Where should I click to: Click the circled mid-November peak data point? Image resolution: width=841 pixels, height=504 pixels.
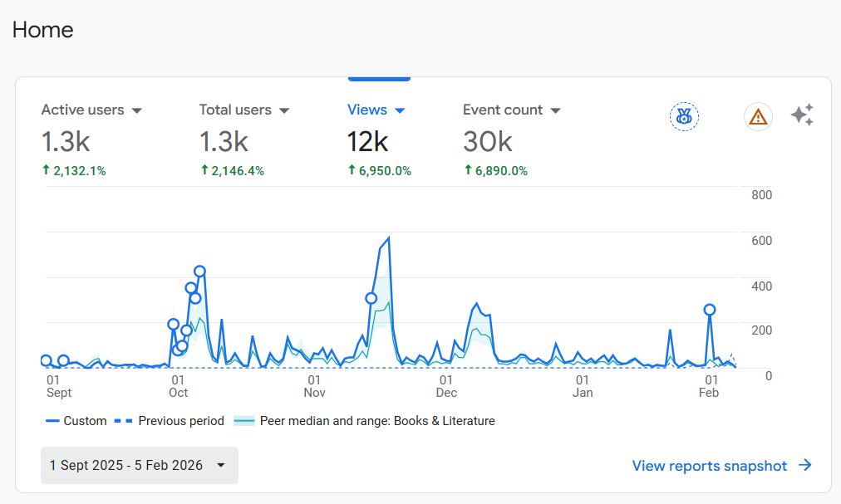click(371, 298)
